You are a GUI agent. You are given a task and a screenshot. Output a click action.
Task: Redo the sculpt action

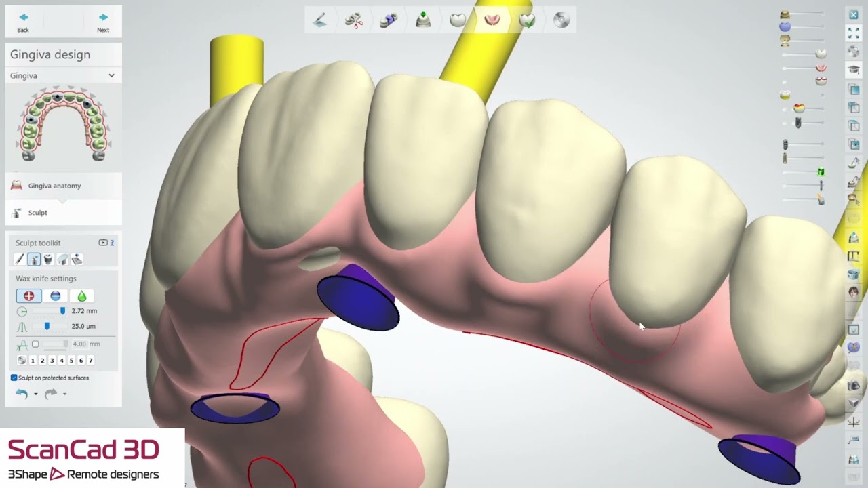(51, 394)
